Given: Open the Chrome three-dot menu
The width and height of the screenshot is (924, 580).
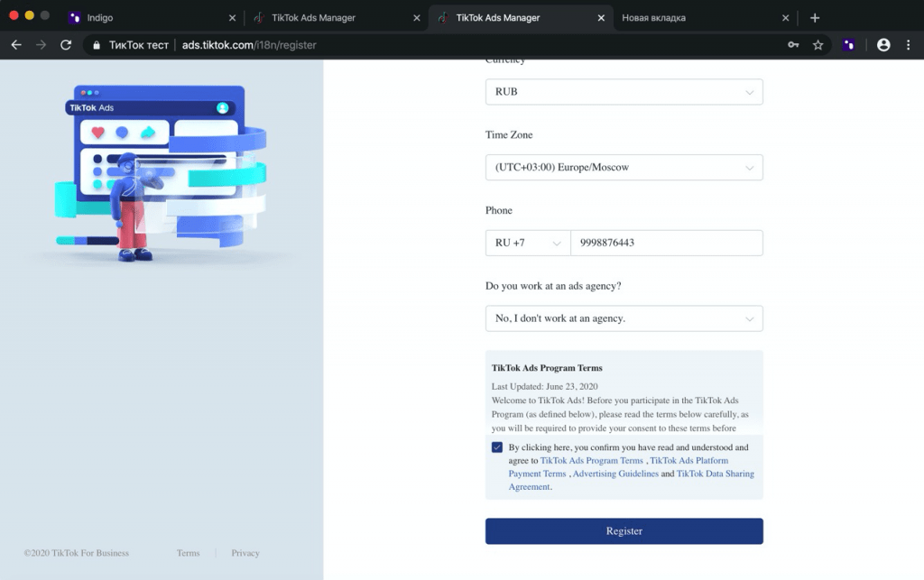Looking at the screenshot, I should (x=908, y=44).
